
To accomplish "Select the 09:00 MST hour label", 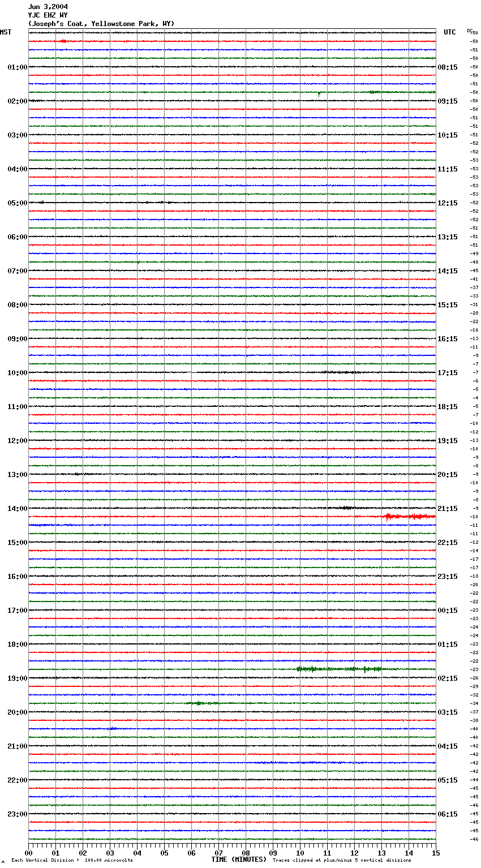I will point(18,339).
